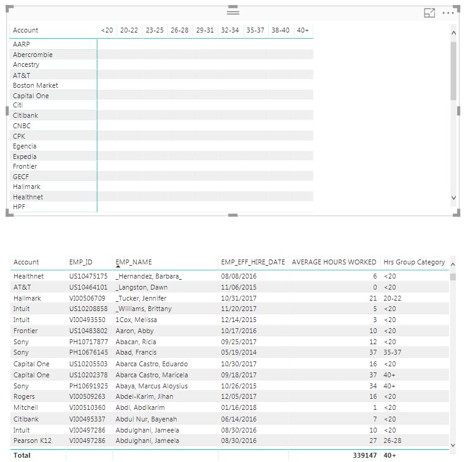Click the 26-28 column header
This screenshot has width=476, height=462.
179,30
